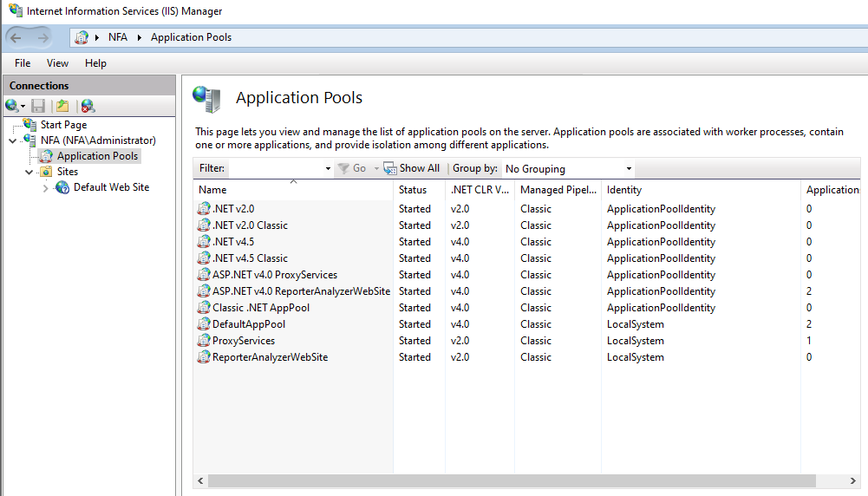The image size is (868, 496).
Task: Click the Delete Connection icon in Connections toolbar
Action: (x=88, y=106)
